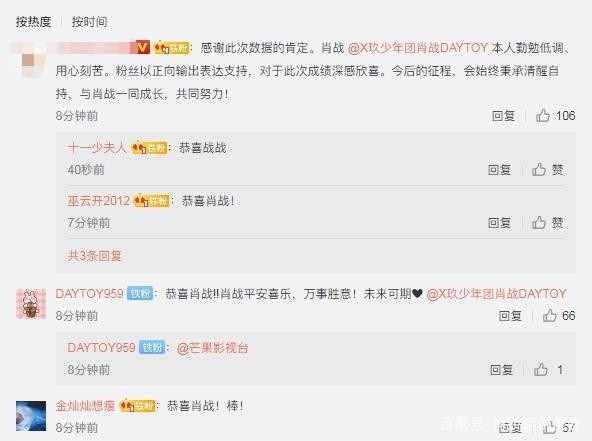Open username 金灿灿想瘦 profile
592x441 pixels.
85,406
